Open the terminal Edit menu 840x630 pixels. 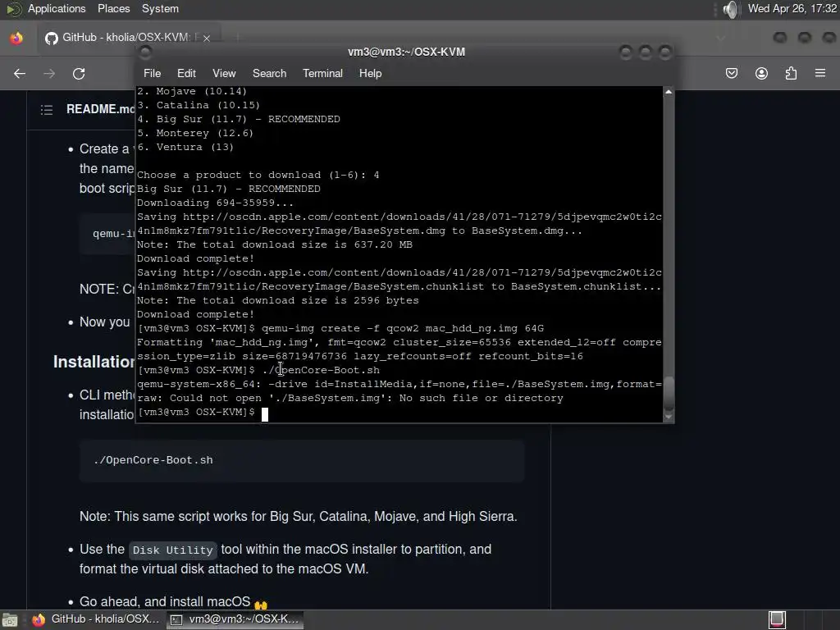[x=186, y=73]
